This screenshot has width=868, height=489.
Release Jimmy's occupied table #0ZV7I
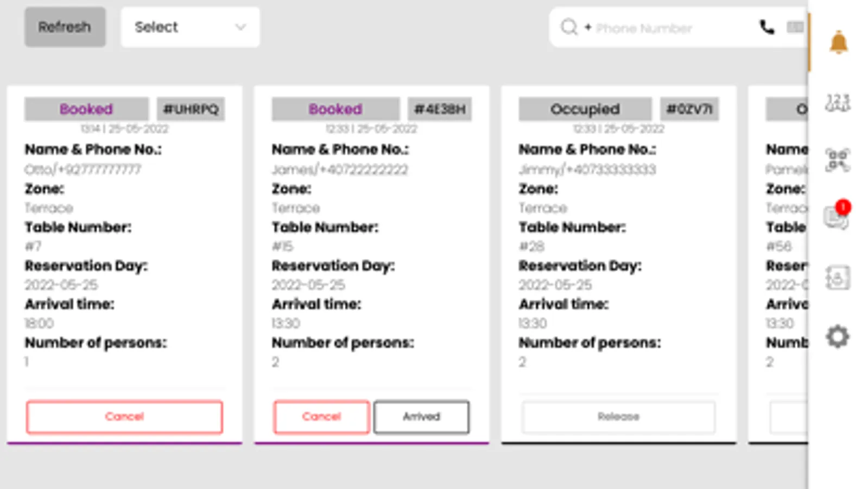(618, 417)
